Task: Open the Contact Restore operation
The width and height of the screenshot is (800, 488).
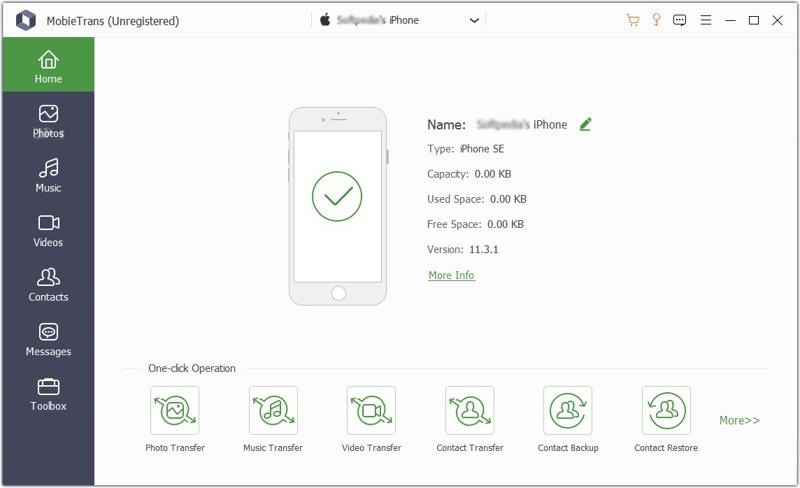Action: 666,410
